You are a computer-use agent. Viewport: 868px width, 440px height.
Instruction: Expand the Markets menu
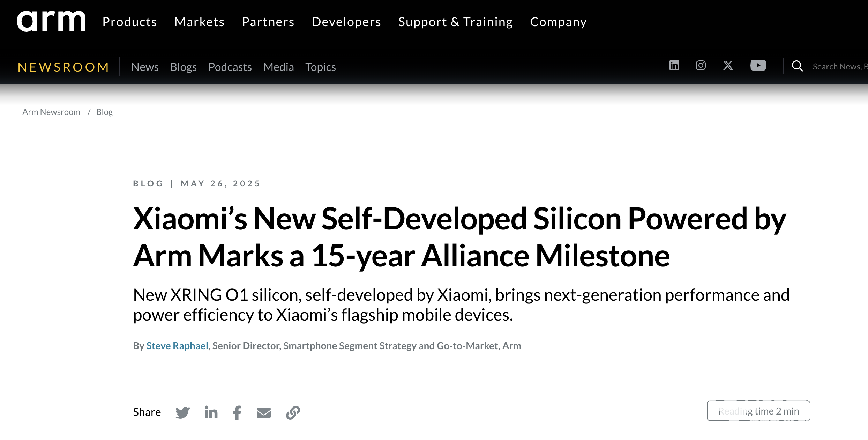pyautogui.click(x=200, y=22)
